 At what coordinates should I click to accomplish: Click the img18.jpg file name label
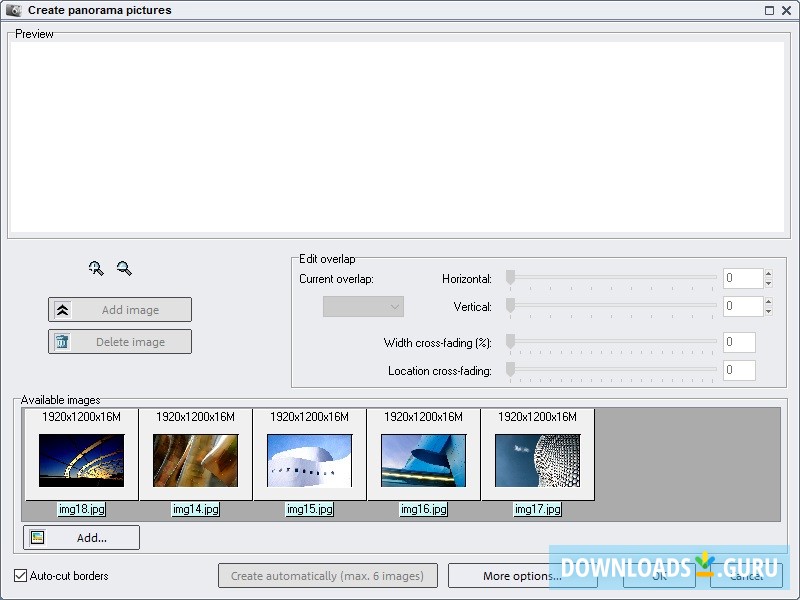(x=82, y=509)
